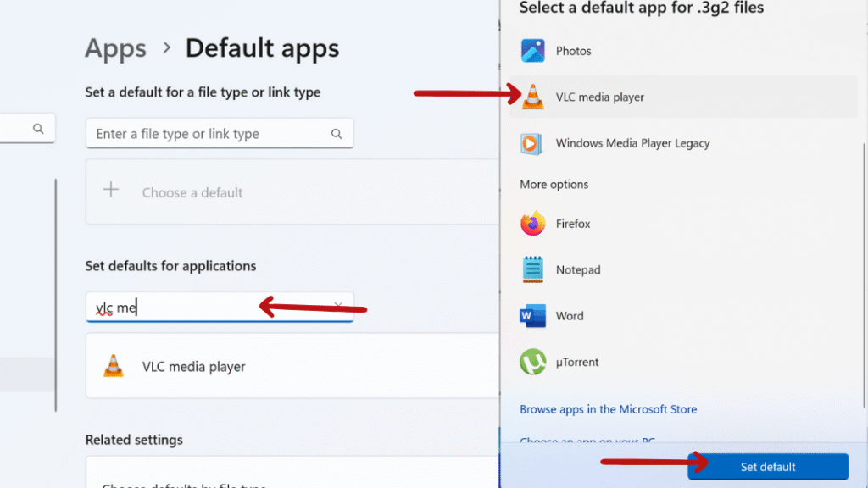
Task: Choose Windows Media Player Legacy from the list
Action: [x=683, y=143]
